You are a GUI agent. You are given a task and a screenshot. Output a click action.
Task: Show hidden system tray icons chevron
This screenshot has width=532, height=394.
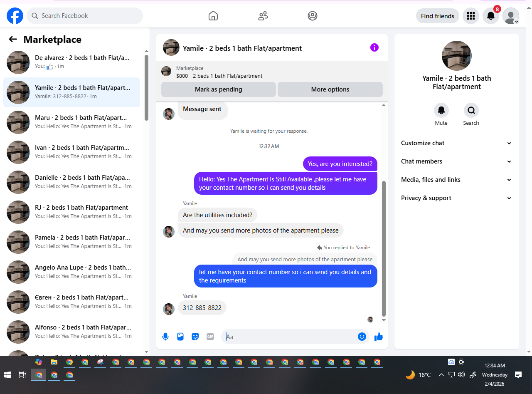pyautogui.click(x=441, y=374)
